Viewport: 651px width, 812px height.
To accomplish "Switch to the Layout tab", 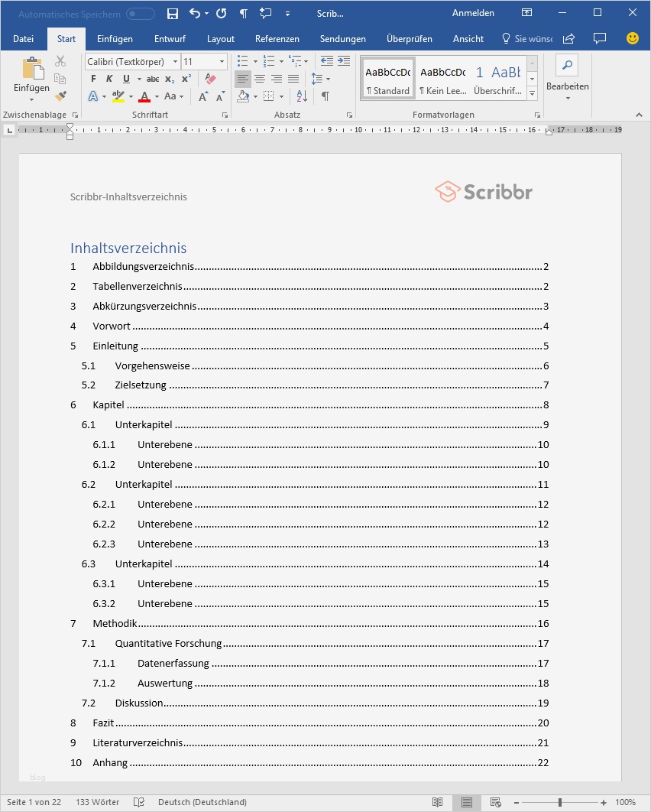I will click(221, 39).
